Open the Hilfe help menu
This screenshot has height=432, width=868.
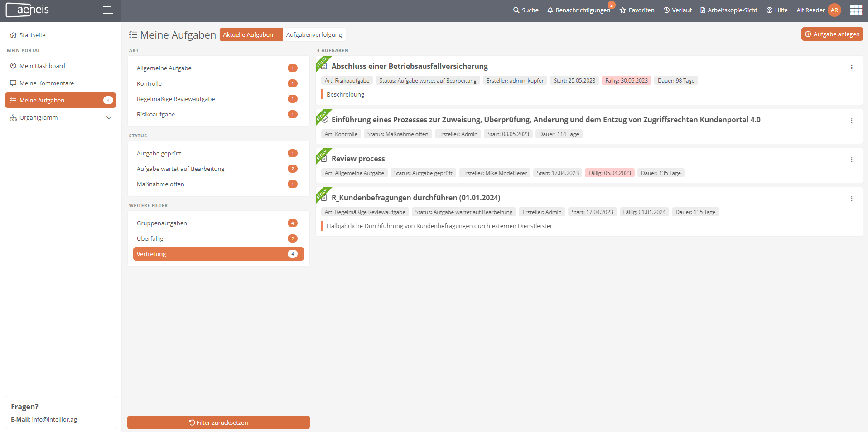coord(776,10)
